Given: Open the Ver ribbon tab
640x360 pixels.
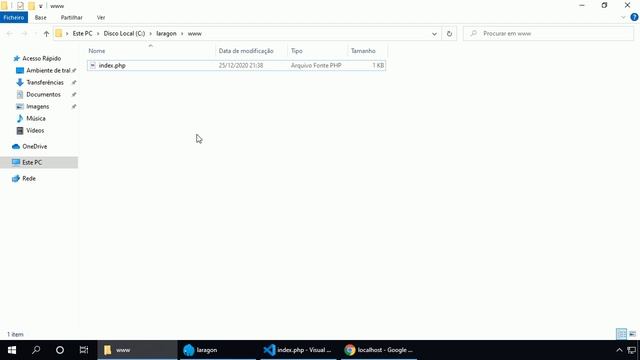Looking at the screenshot, I should point(101,18).
